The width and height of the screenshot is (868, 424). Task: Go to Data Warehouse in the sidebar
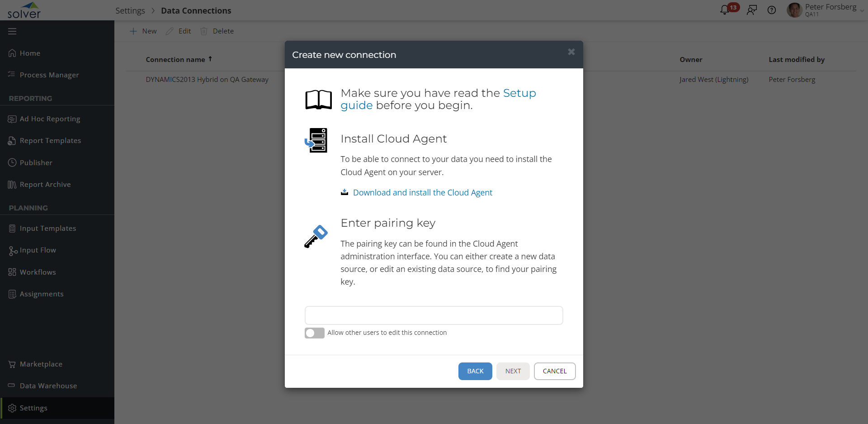48,386
